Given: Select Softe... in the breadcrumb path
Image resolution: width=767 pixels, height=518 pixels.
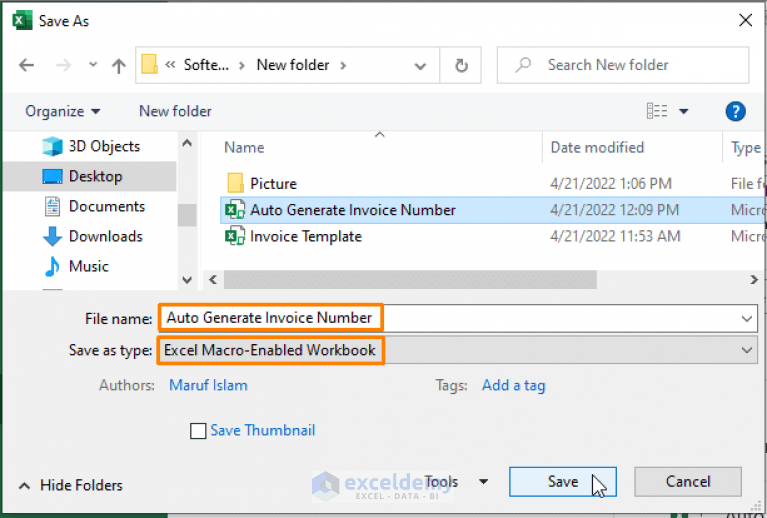Looking at the screenshot, I should (206, 65).
